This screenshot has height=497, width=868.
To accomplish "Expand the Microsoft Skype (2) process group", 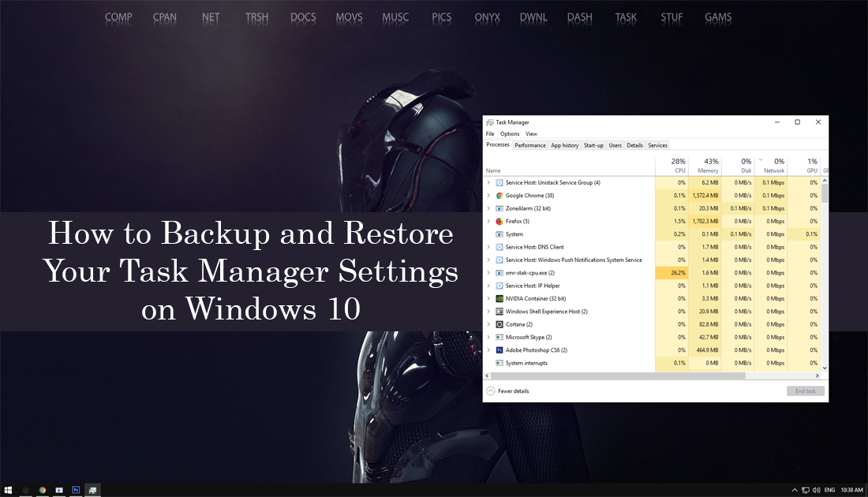I will point(488,337).
